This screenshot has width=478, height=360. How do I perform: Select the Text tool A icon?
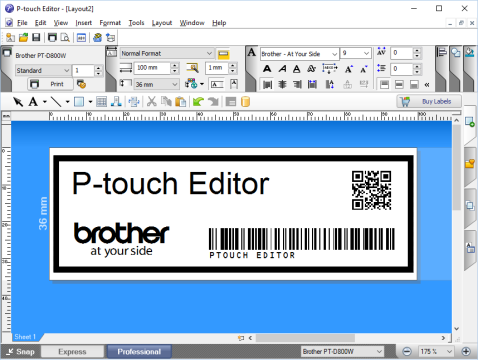pos(33,102)
